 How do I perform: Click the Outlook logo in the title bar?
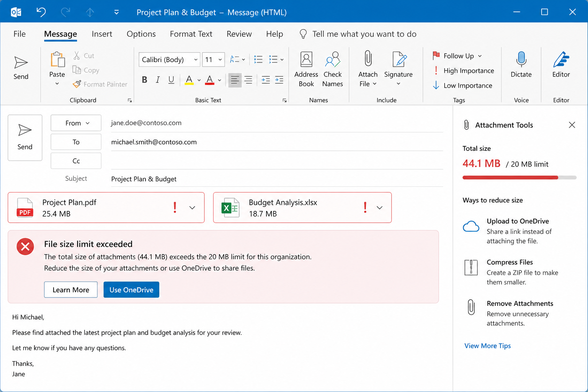click(16, 12)
